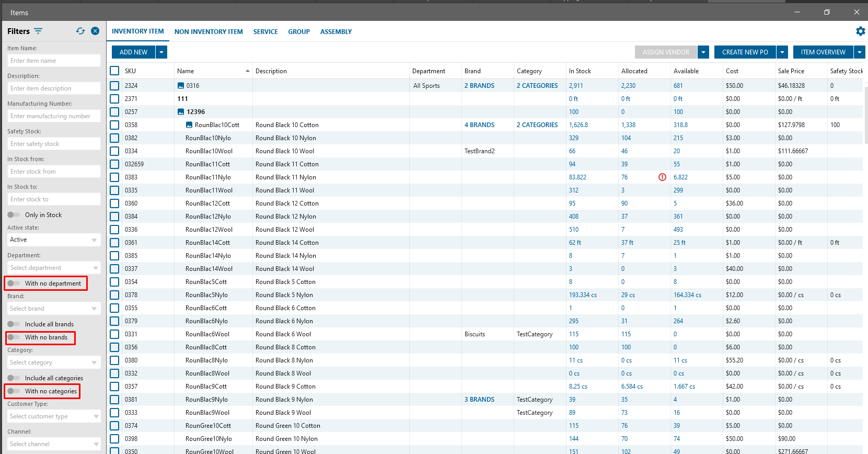Click the refresh filters icon
The height and width of the screenshot is (454, 868).
click(80, 31)
